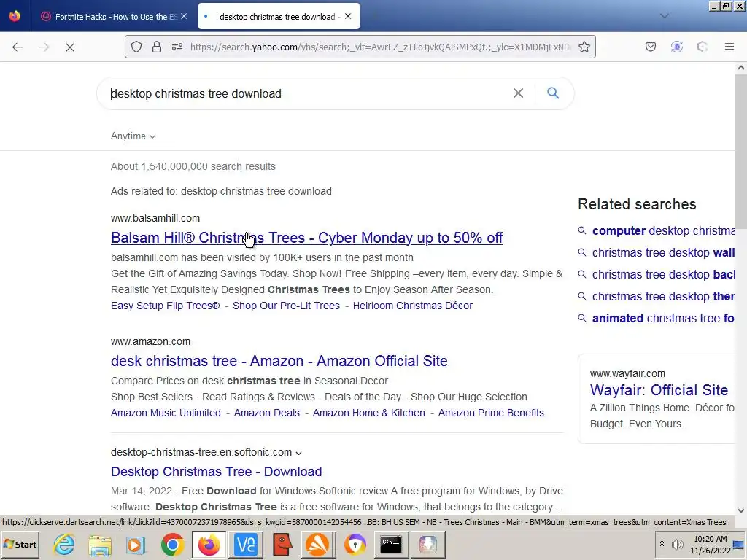This screenshot has height=560, width=747.
Task: Open Windows Media Player taskbar icon
Action: click(x=136, y=544)
